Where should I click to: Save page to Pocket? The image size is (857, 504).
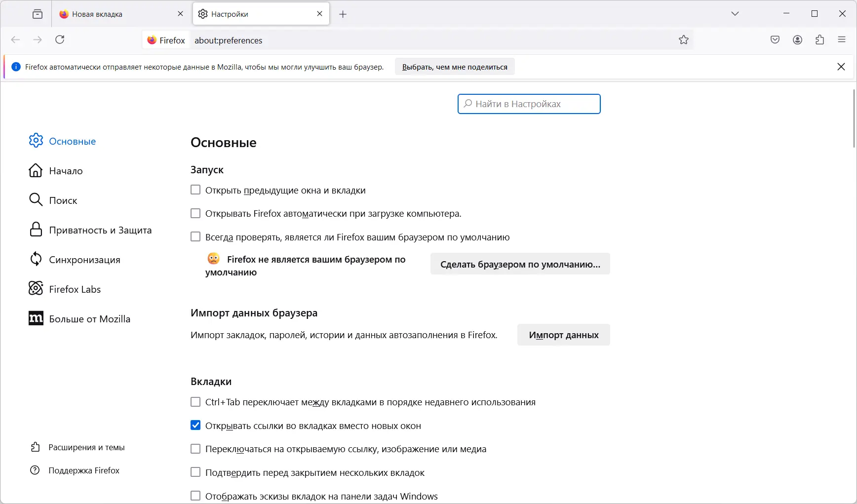pos(775,40)
